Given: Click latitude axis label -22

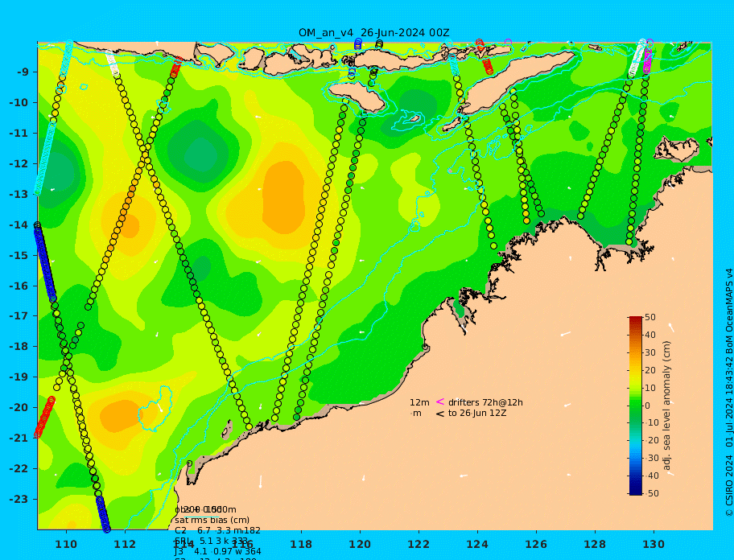Looking at the screenshot, I should 19,469.
